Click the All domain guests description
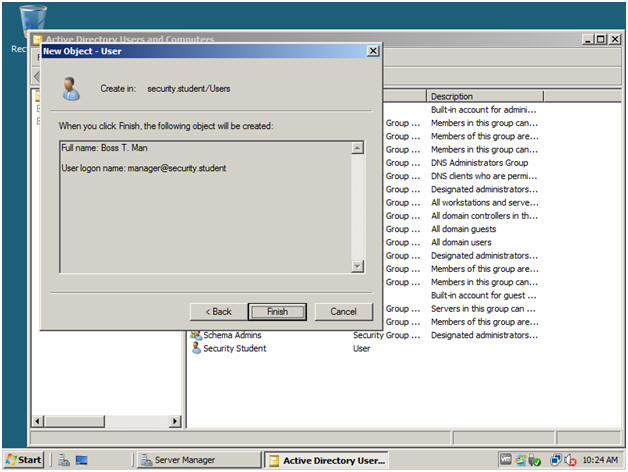 pyautogui.click(x=463, y=229)
